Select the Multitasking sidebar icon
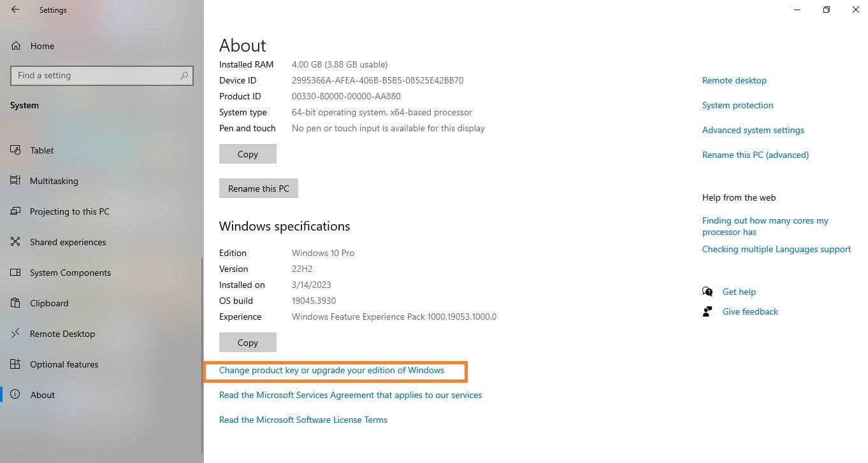This screenshot has height=463, width=868. tap(16, 181)
